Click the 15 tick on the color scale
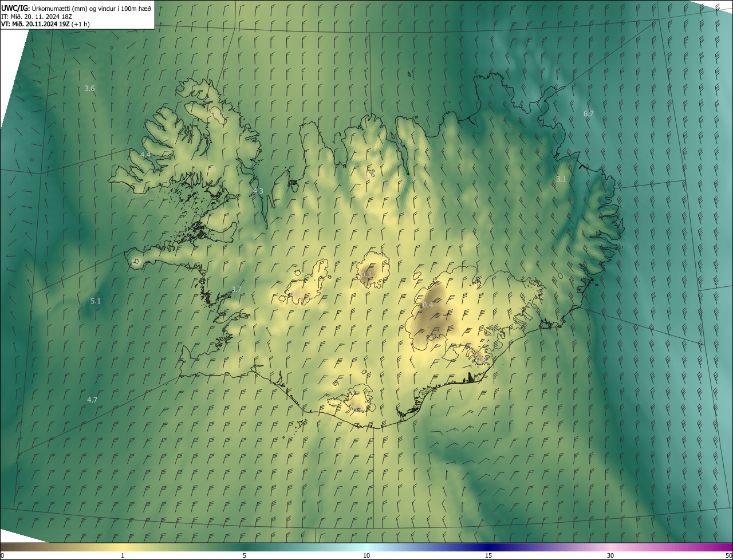Screen dimensions: 733x560 pyautogui.click(x=488, y=555)
